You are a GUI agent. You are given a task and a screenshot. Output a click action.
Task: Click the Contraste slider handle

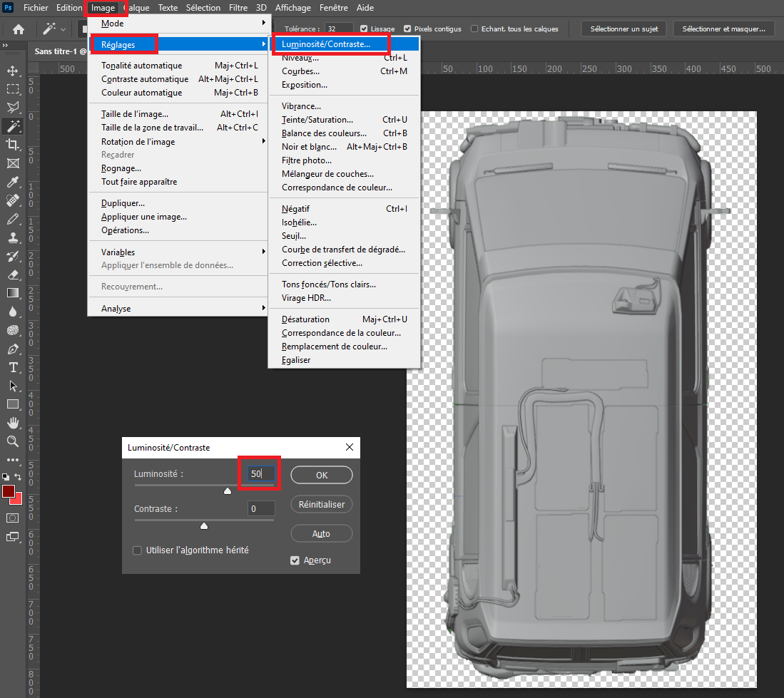click(204, 526)
